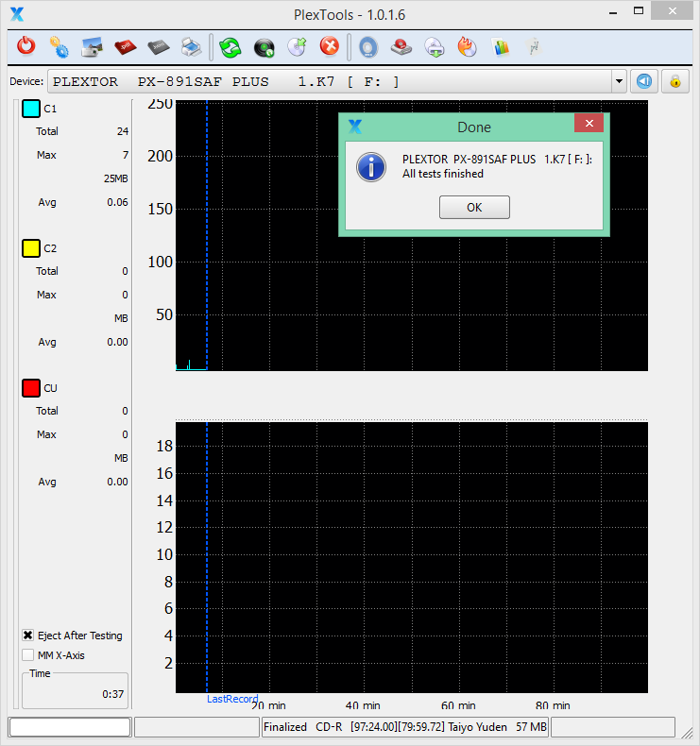Export report with the red PDF icon
The image size is (700, 746).
[125, 47]
